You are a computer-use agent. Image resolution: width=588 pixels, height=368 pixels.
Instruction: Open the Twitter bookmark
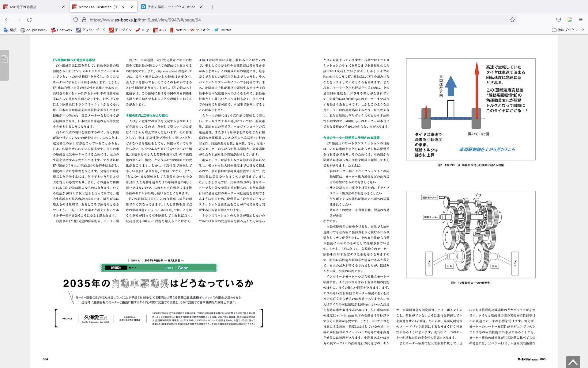click(x=223, y=30)
